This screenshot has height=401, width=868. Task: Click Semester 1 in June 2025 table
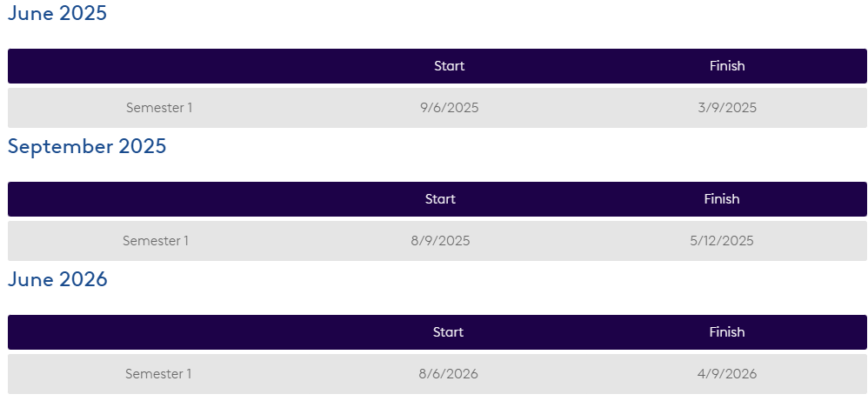(159, 108)
